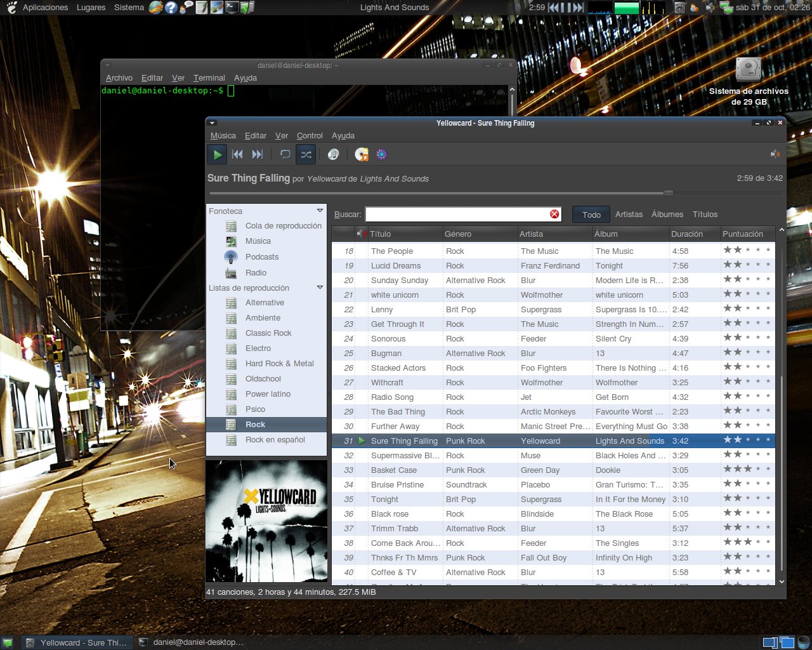The width and height of the screenshot is (812, 650).
Task: Skip to previous track in Rhythmbox toolbar
Action: (x=237, y=154)
